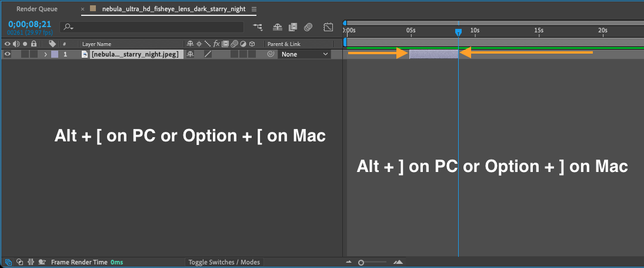Toggle solo box for nebula layer

pyautogui.click(x=25, y=54)
